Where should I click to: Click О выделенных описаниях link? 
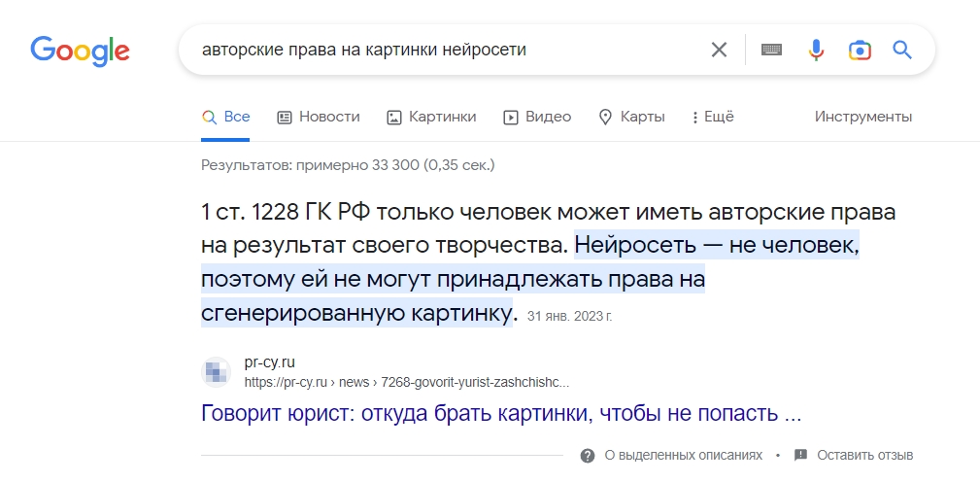(683, 455)
